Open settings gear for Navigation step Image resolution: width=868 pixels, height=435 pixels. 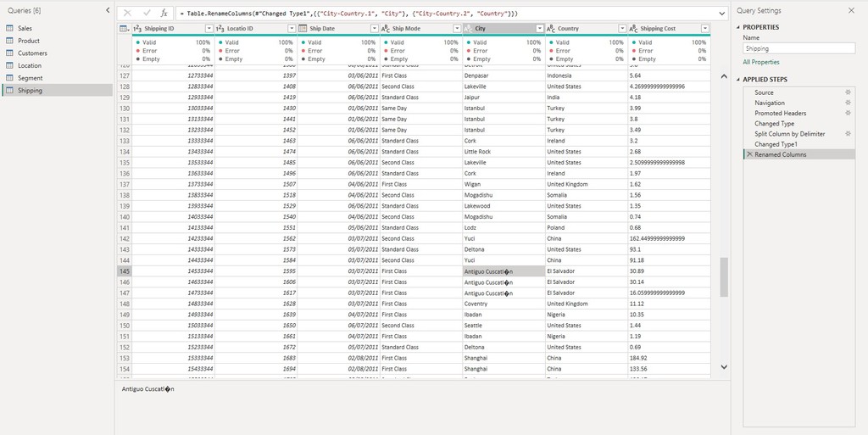[848, 103]
